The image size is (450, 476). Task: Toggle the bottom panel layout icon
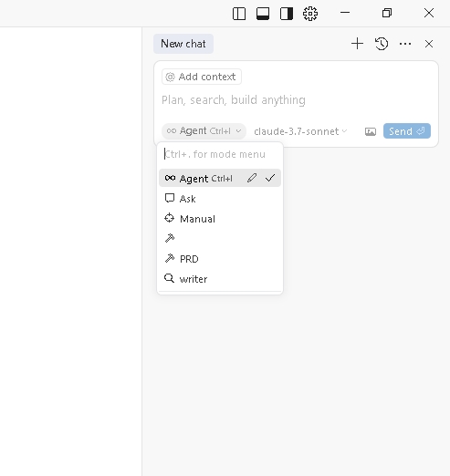click(x=263, y=14)
